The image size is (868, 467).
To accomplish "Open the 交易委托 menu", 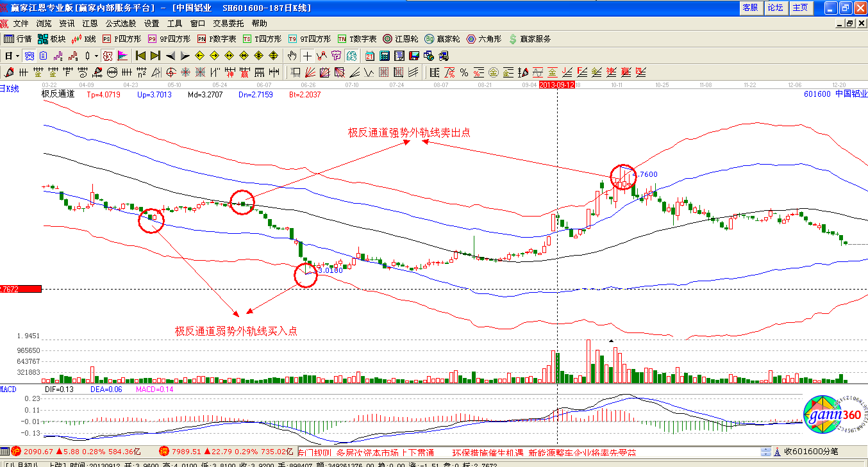I will click(x=227, y=23).
